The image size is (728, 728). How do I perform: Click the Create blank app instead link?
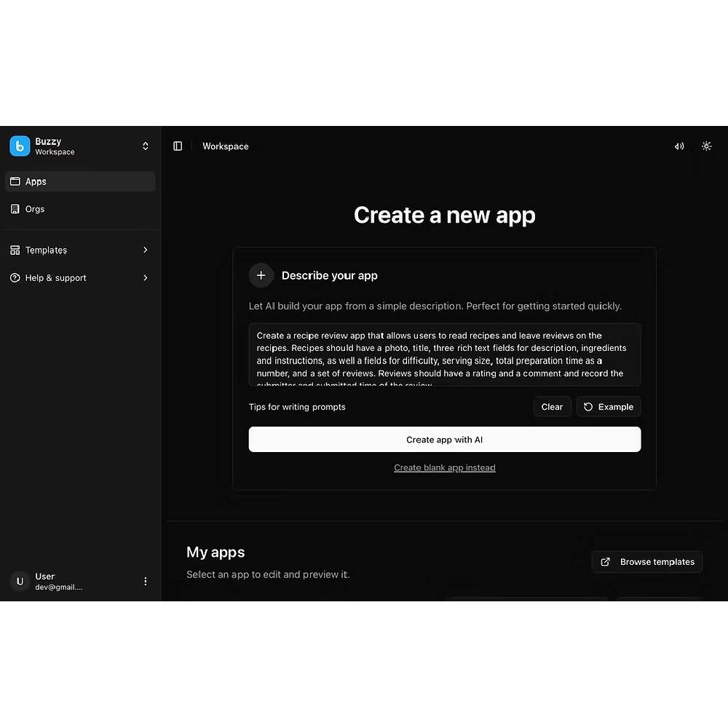pyautogui.click(x=444, y=467)
